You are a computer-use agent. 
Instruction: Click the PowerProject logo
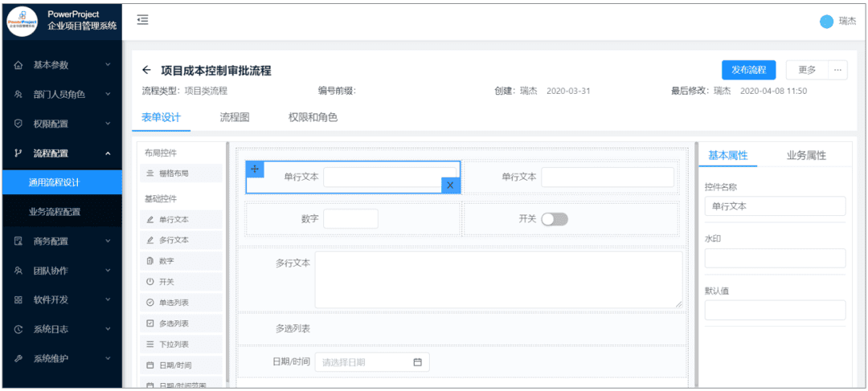pos(23,21)
